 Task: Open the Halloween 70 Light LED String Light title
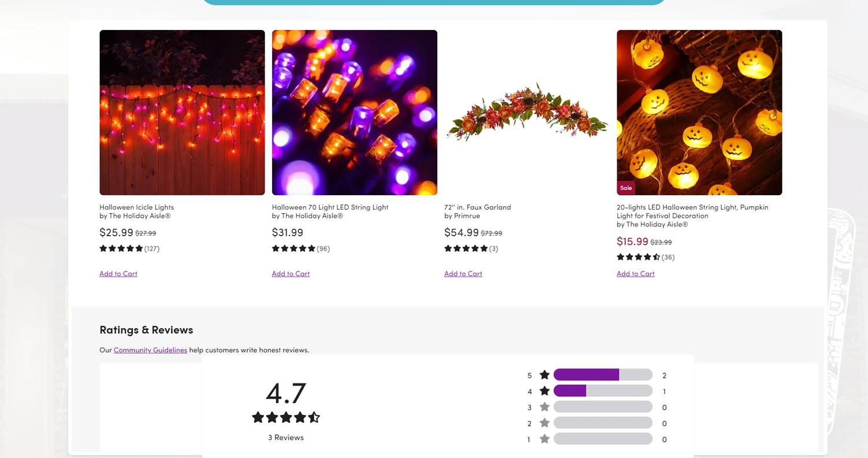point(330,207)
